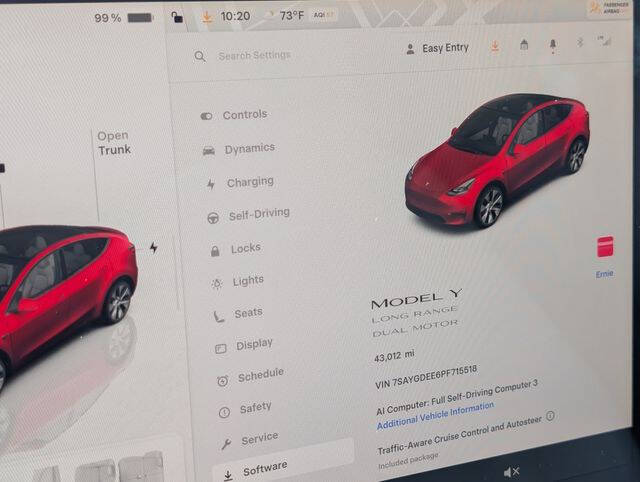Select the Safety menu item
Viewport: 640px width, 482px height.
pyautogui.click(x=245, y=409)
